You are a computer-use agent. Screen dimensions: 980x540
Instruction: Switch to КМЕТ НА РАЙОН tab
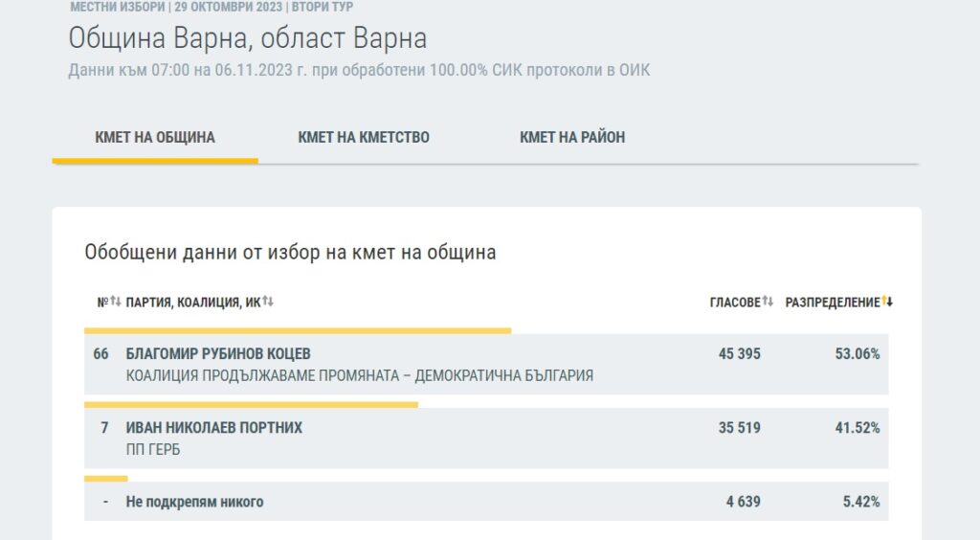[x=572, y=138]
